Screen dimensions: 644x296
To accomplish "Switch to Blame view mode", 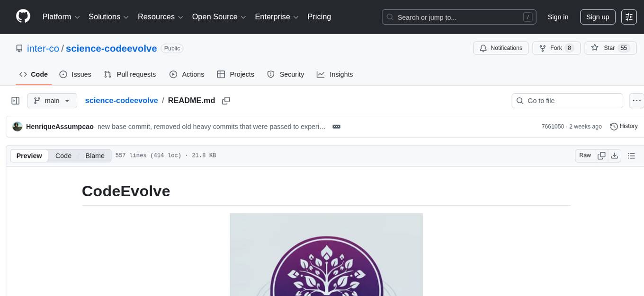I will (95, 156).
